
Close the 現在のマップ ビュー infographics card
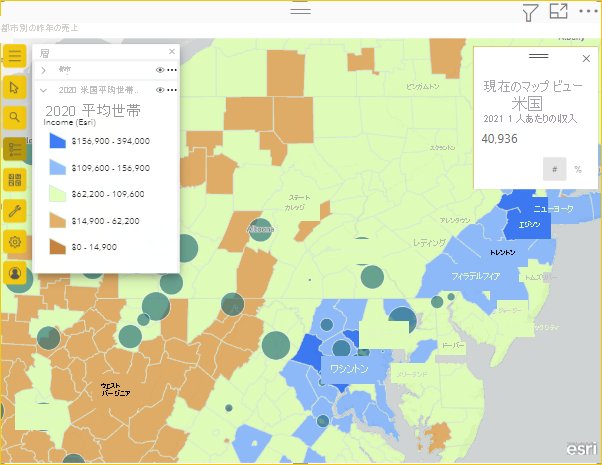tap(586, 59)
